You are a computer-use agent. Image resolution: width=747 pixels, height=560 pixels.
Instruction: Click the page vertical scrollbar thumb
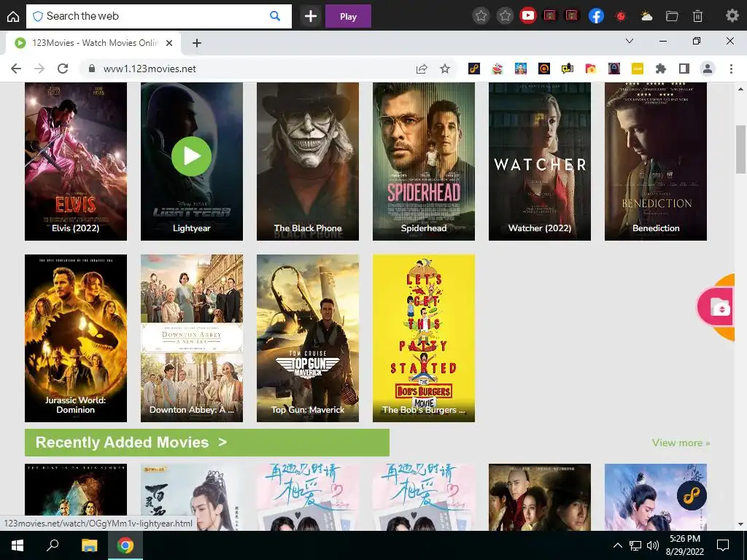point(741,149)
